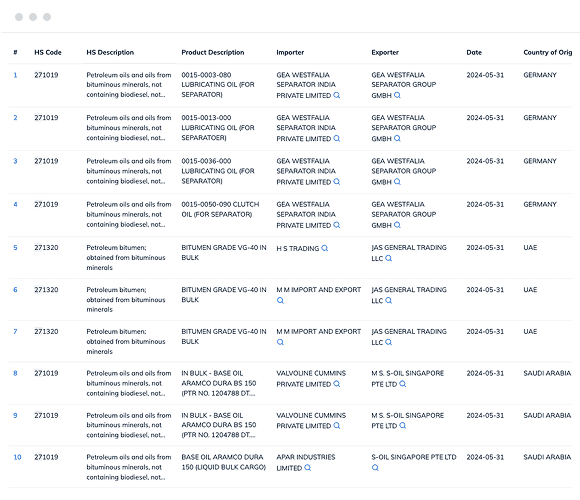The height and width of the screenshot is (500, 580).
Task: Select HS code 271320 in row 5
Action: pos(46,248)
